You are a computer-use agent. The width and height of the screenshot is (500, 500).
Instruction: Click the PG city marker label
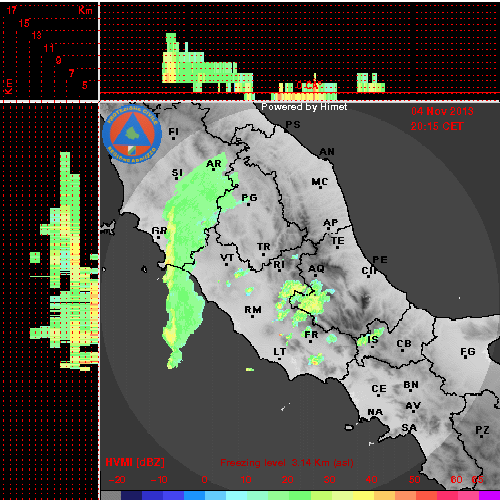tap(249, 198)
